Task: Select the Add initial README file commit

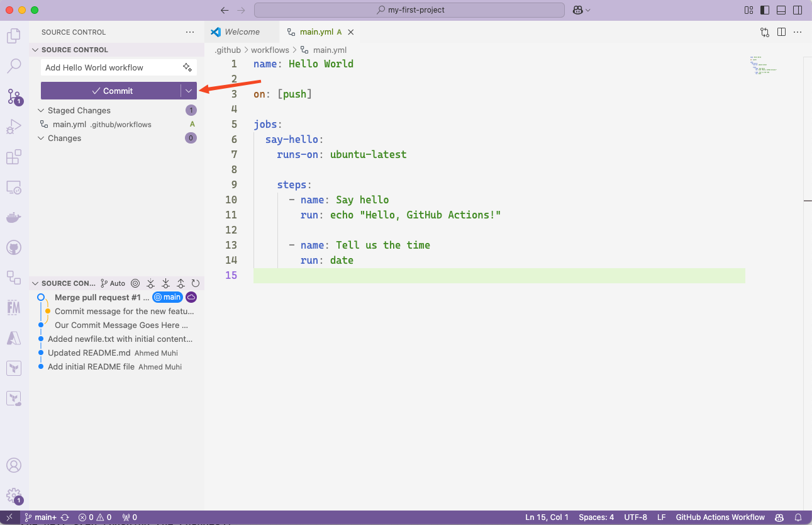Action: click(x=116, y=366)
